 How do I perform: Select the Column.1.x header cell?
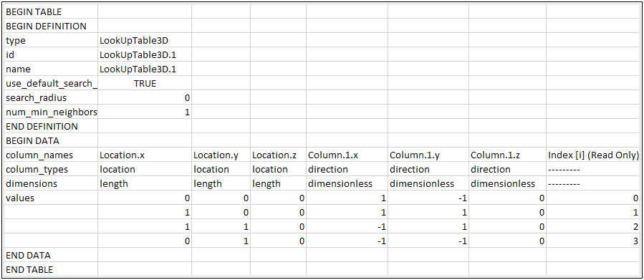347,155
